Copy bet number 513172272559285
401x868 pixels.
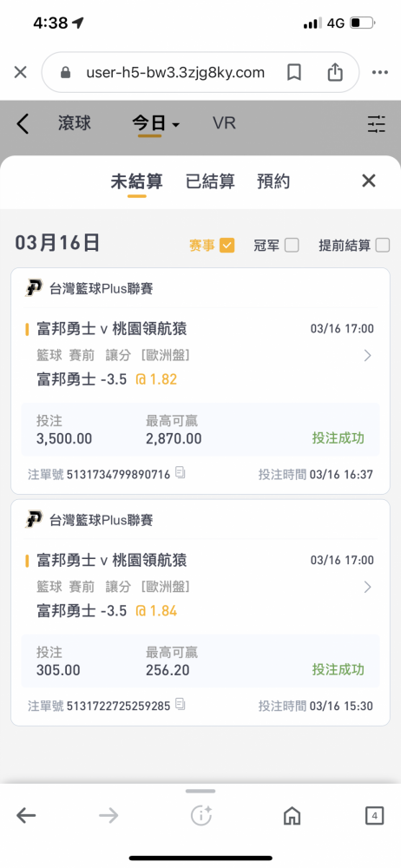pyautogui.click(x=180, y=704)
